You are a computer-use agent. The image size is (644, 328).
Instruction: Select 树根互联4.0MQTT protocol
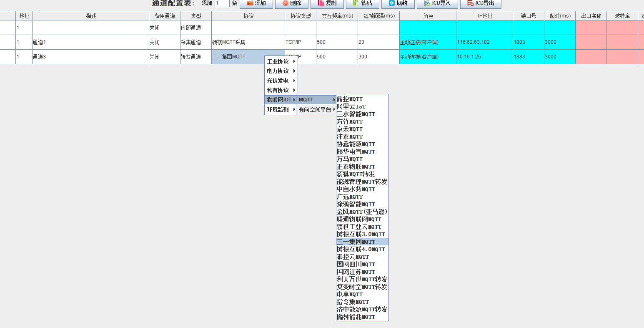pyautogui.click(x=362, y=249)
